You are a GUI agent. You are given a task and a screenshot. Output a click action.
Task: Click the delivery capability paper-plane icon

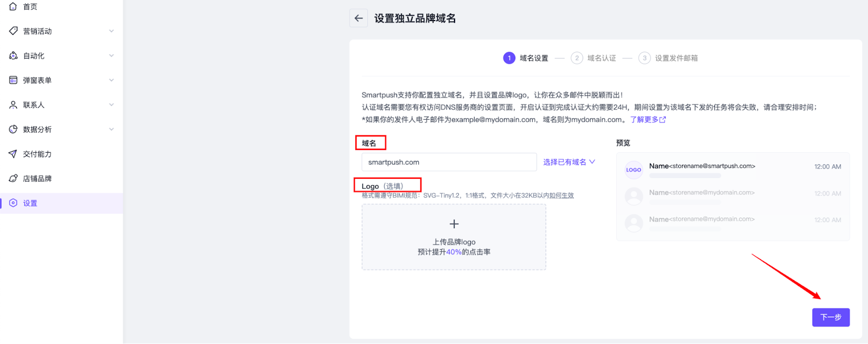[13, 154]
